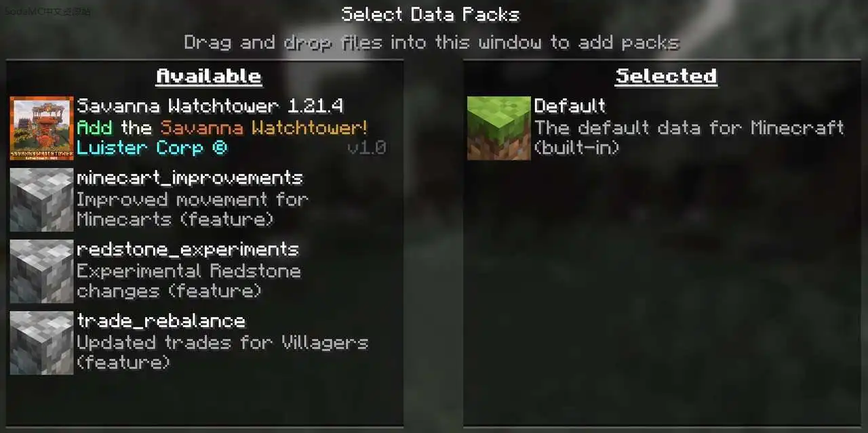Select the trade_rebalance pack icon

41,343
